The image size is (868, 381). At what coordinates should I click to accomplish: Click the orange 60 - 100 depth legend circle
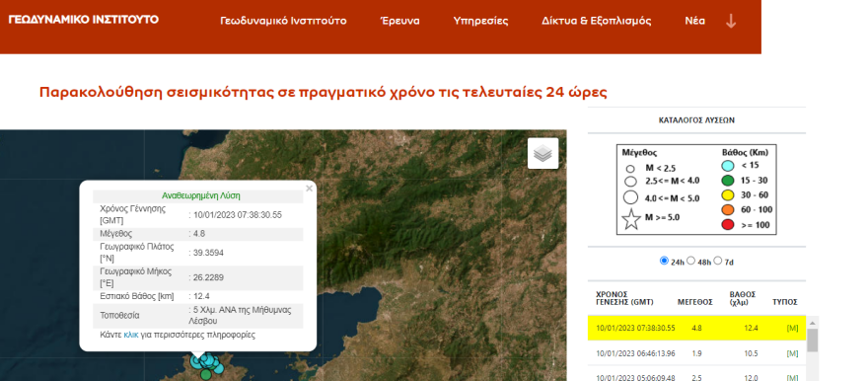click(728, 210)
